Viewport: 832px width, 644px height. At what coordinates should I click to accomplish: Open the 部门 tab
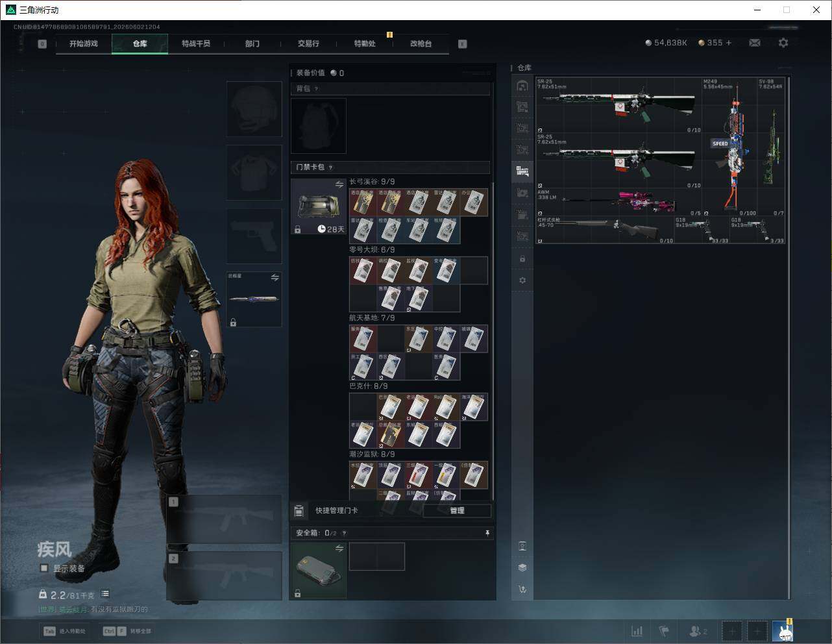coord(252,43)
